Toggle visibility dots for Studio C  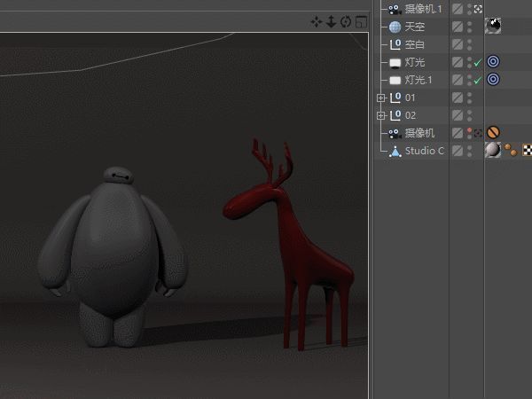pyautogui.click(x=470, y=152)
